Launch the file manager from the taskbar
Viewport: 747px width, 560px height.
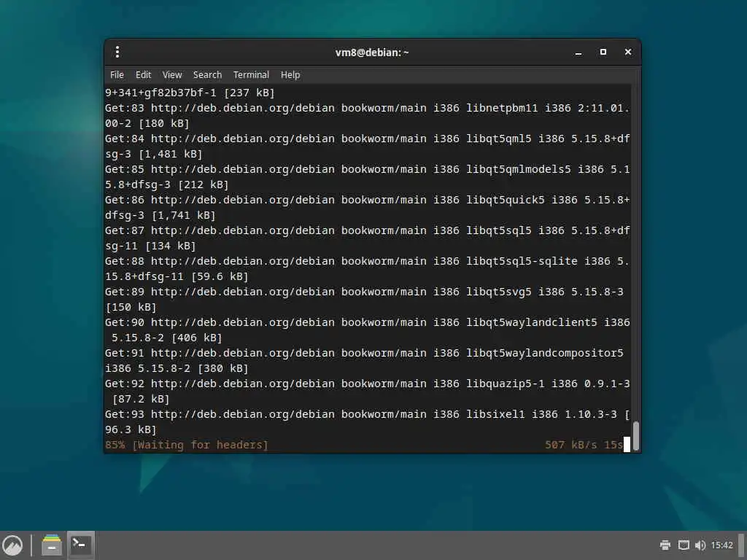tap(52, 545)
